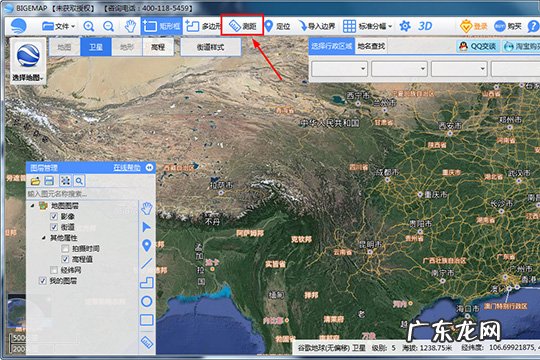Enable the 拍摄时间 capture time checkbox
The image size is (540, 360).
pos(65,248)
